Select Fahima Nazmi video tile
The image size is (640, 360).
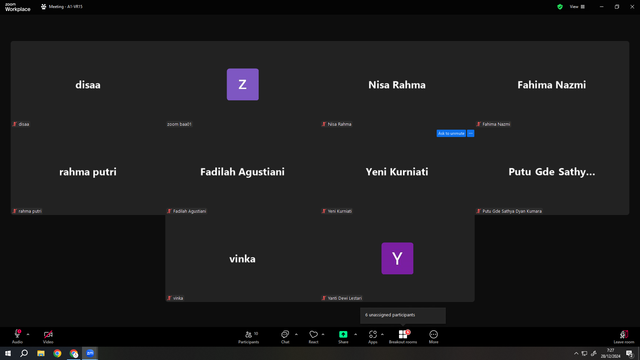coord(552,84)
